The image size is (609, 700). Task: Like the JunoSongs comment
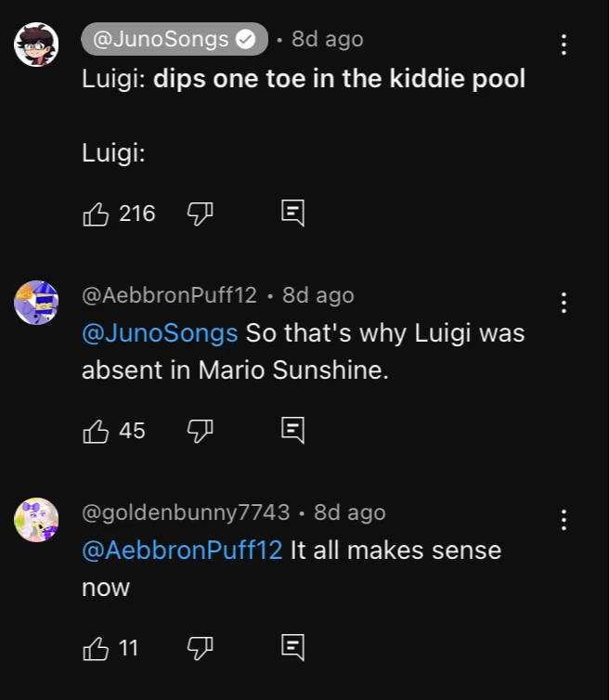coord(96,214)
